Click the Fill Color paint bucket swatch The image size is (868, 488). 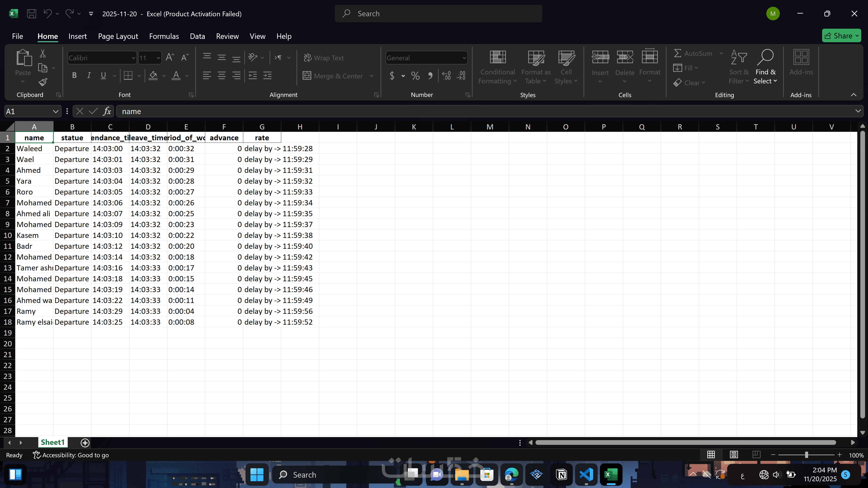coord(153,75)
